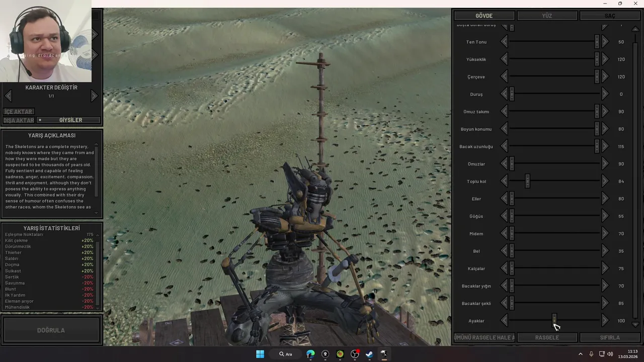644x362 pixels.
Task: Decrease Bel value with left arrow
Action: 504,251
